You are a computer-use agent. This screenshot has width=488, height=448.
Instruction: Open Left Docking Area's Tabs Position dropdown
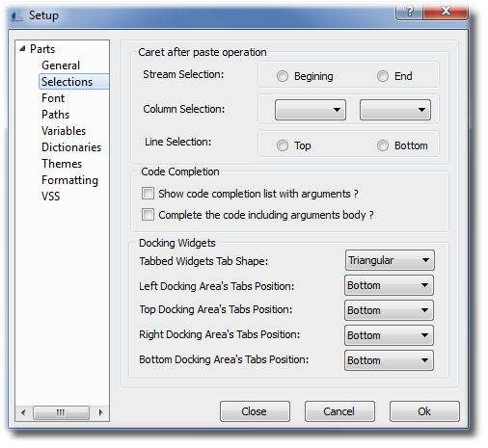click(389, 285)
